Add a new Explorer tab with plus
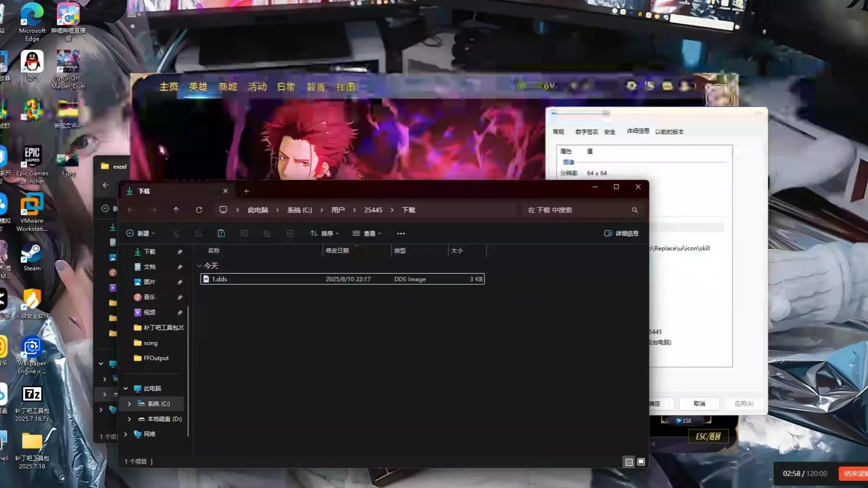 246,191
